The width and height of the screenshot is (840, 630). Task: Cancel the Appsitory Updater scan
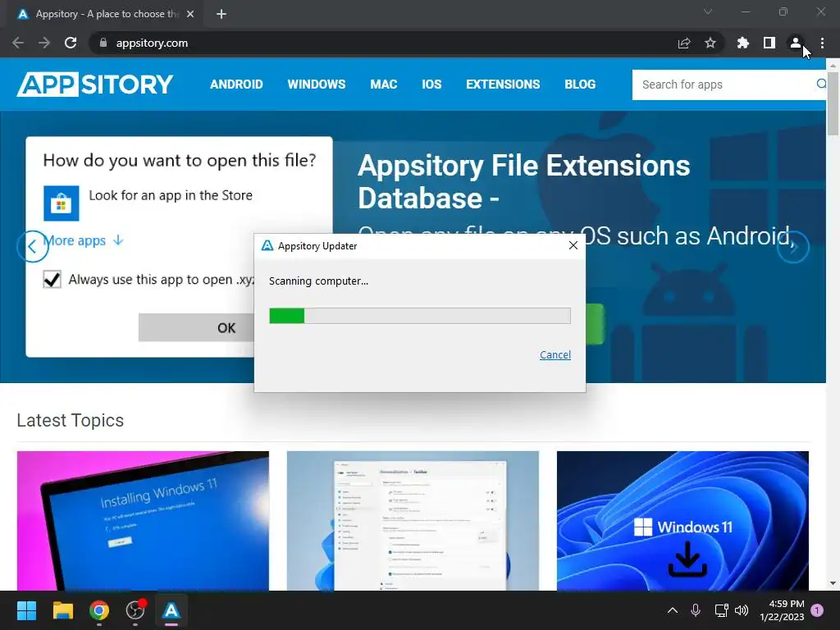pyautogui.click(x=555, y=354)
